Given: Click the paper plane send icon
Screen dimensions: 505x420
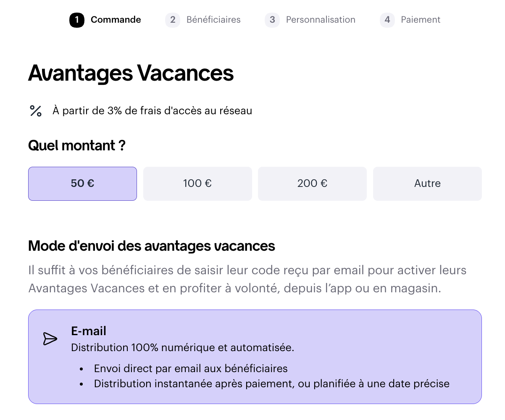Looking at the screenshot, I should tap(50, 339).
